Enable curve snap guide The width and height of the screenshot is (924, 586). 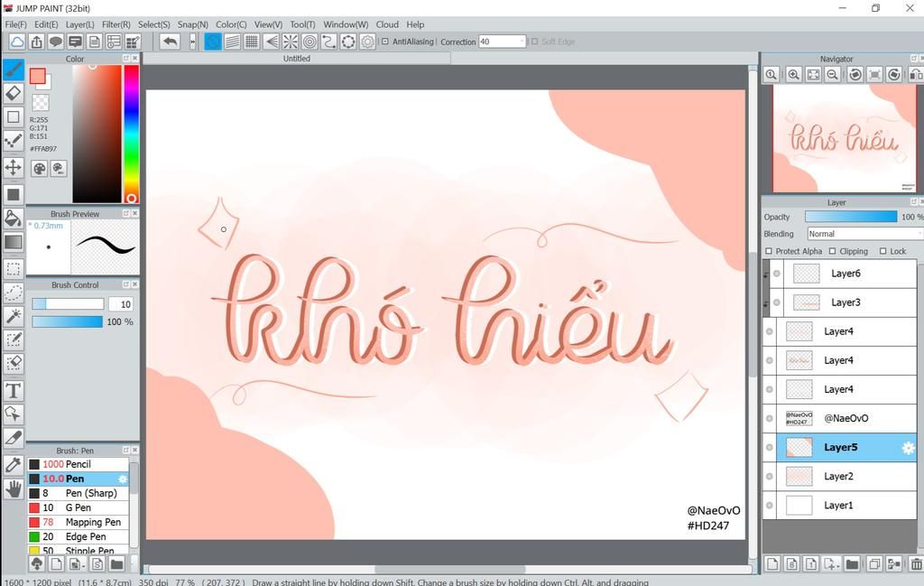[328, 42]
